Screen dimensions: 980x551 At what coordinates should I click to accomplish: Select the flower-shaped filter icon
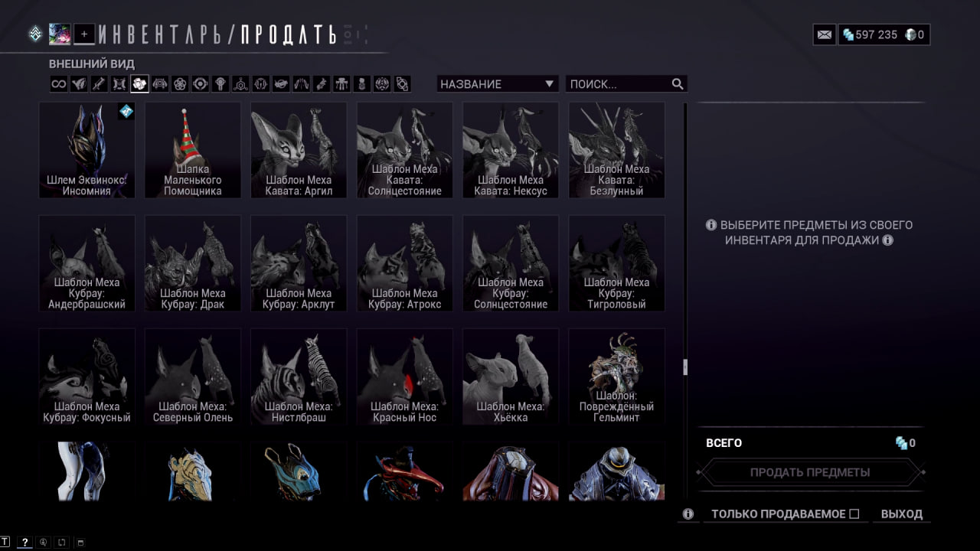coord(180,84)
